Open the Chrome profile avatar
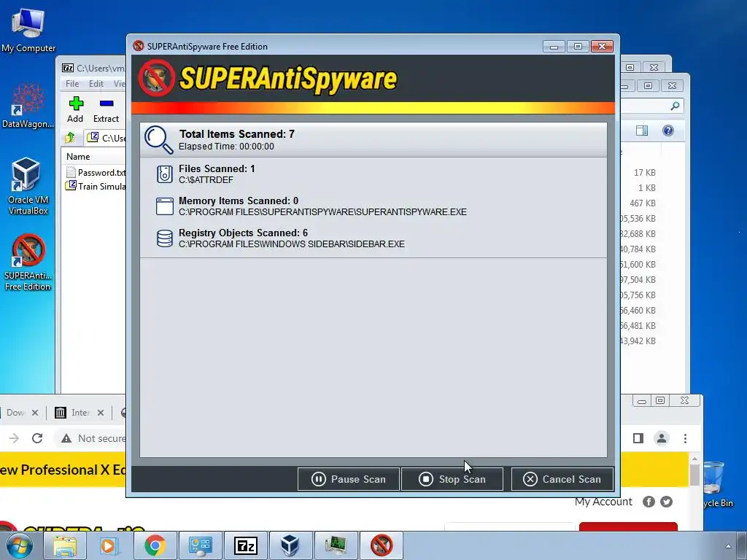The width and height of the screenshot is (747, 560). pos(662,438)
